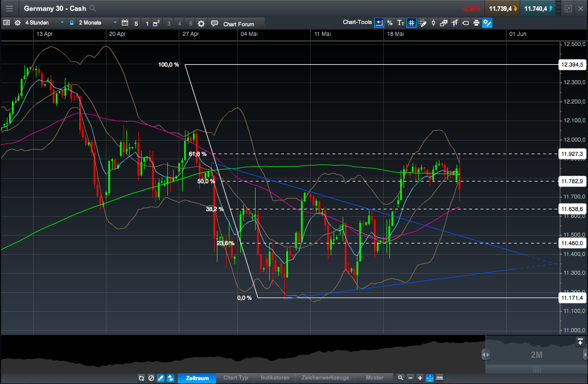Select the price tag label tool
Screen dimensions: 588x384
click(x=466, y=23)
